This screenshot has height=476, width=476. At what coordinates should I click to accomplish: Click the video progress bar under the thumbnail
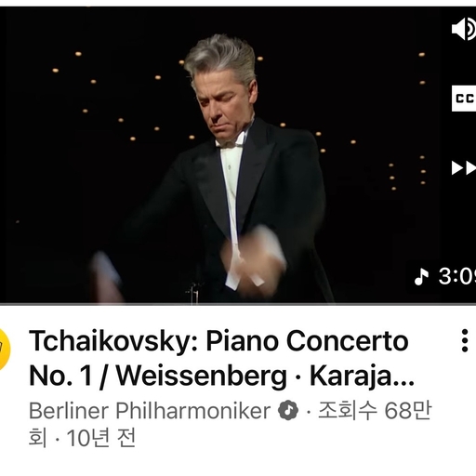tap(238, 304)
